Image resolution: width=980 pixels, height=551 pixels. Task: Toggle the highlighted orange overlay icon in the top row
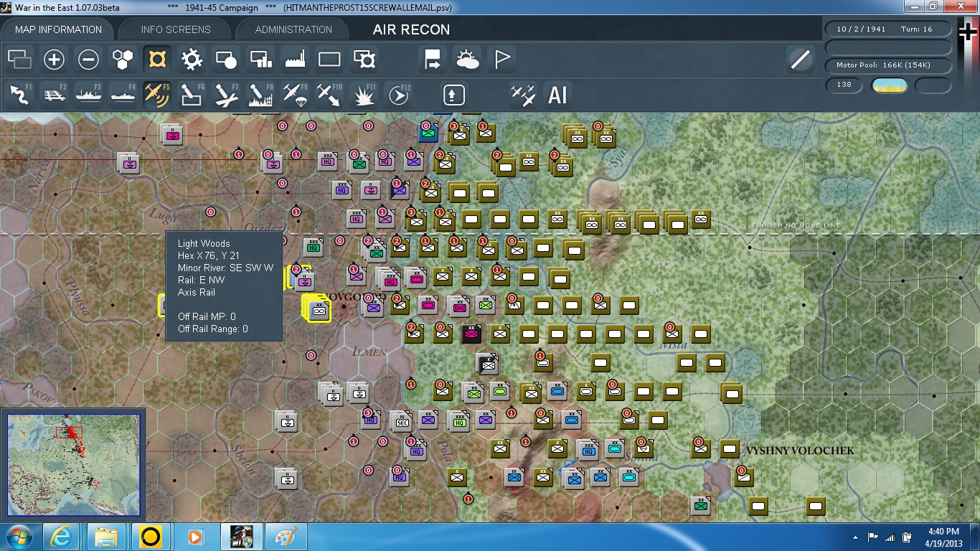[157, 60]
